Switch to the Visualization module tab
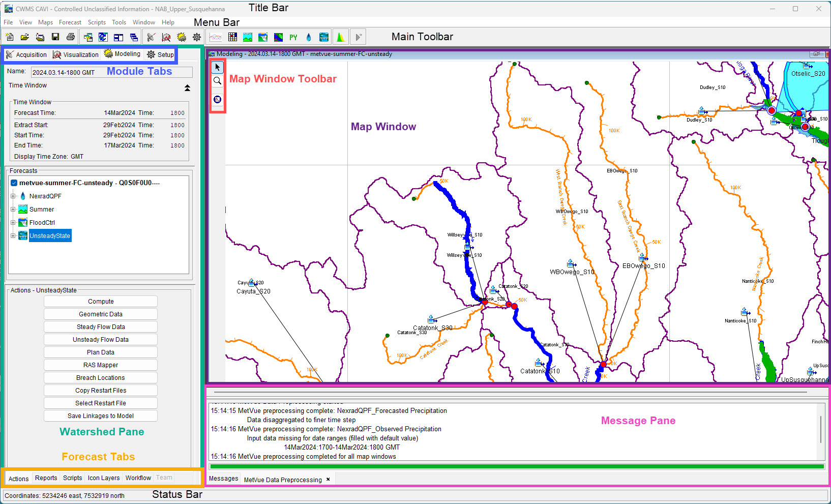This screenshot has height=504, width=831. pos(76,54)
